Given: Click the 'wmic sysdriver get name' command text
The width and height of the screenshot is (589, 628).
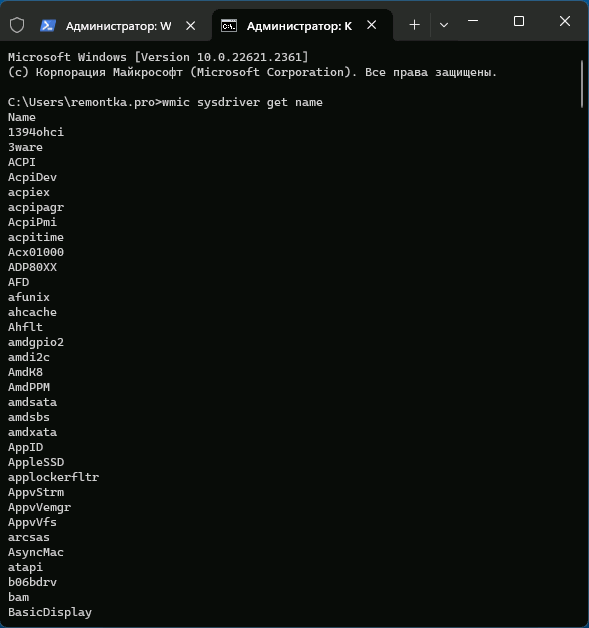Looking at the screenshot, I should tap(242, 103).
